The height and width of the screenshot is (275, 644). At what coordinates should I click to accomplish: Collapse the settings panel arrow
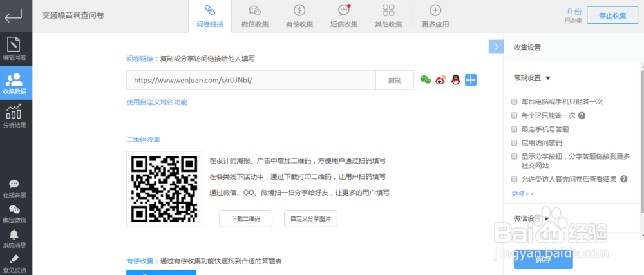click(x=496, y=47)
